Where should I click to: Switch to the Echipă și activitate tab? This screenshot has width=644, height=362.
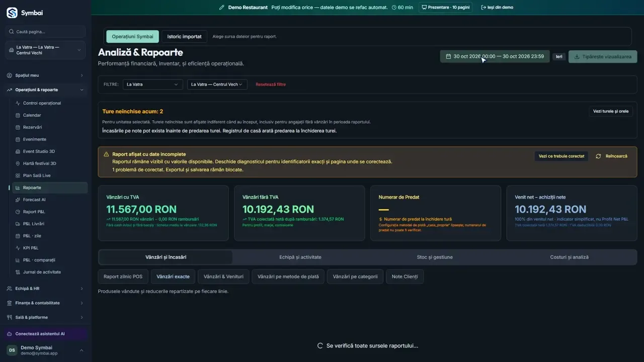pyautogui.click(x=300, y=257)
